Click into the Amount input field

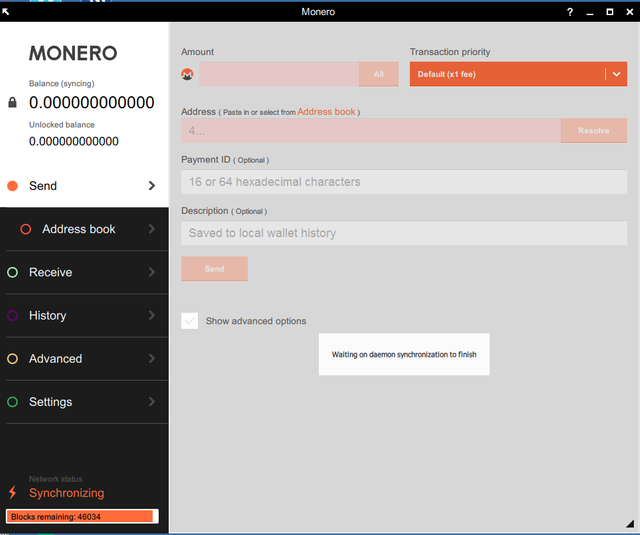click(279, 74)
